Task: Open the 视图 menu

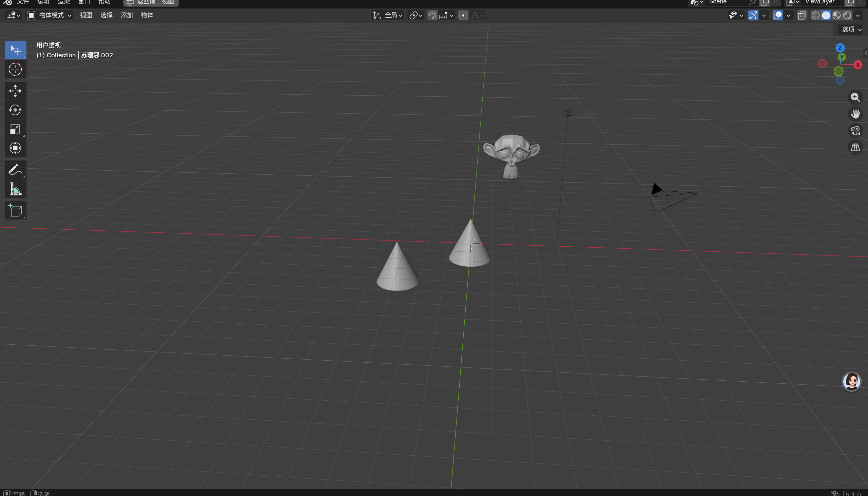Action: pyautogui.click(x=86, y=15)
